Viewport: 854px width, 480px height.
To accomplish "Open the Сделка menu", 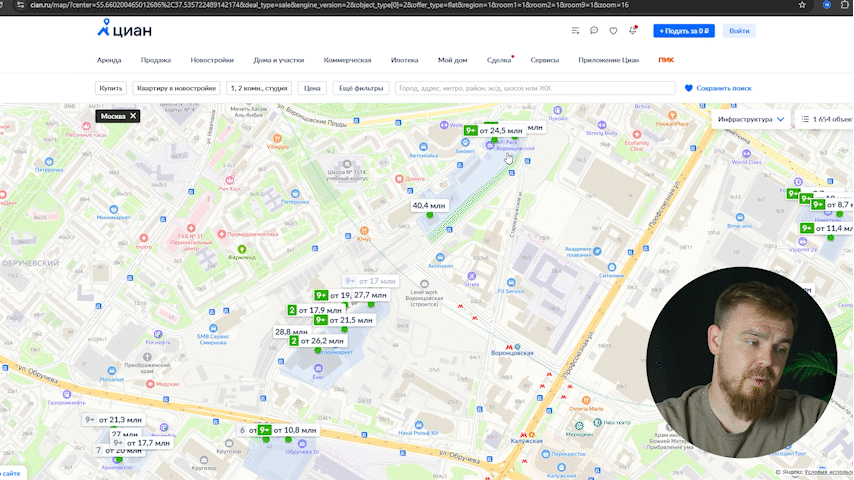I will (499, 60).
